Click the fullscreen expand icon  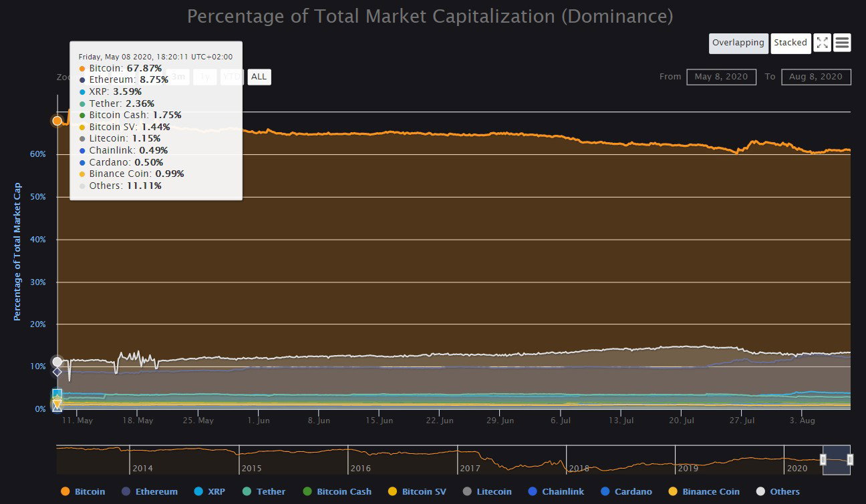pyautogui.click(x=822, y=43)
